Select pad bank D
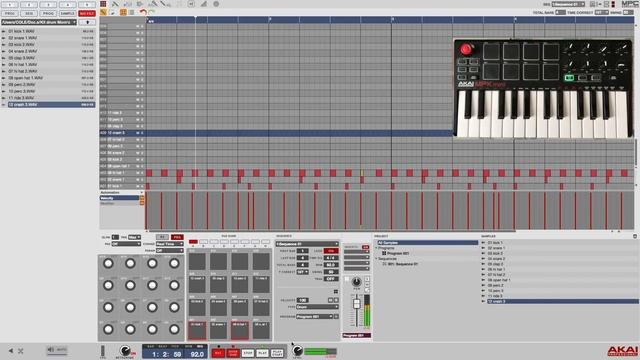 [x=224, y=242]
